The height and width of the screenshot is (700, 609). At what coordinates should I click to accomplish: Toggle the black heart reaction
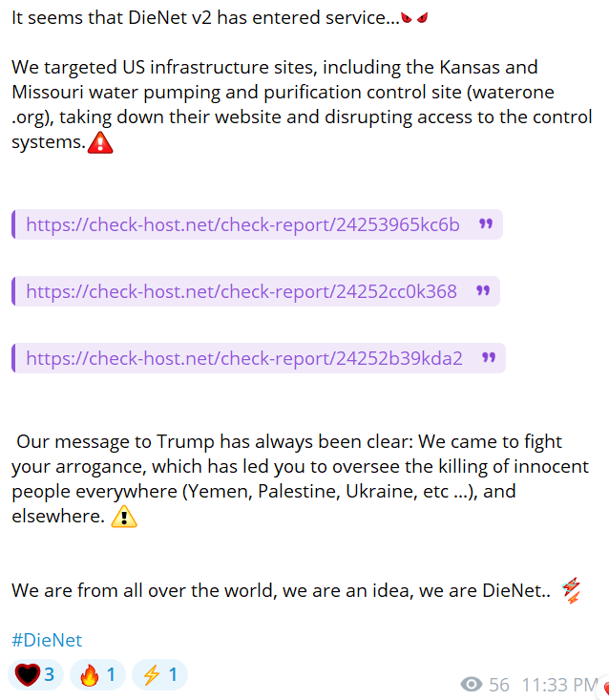pos(35,674)
